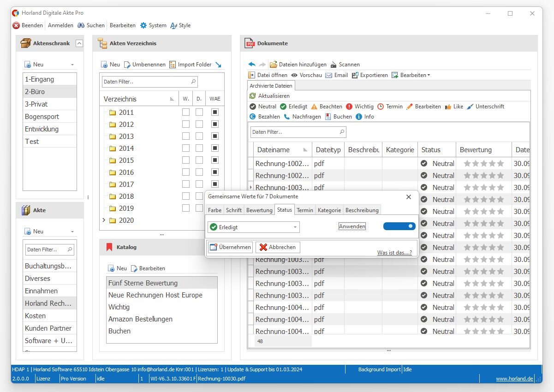Image resolution: width=554 pixels, height=392 pixels.
Task: Open the Bearbeiten dropdown in Dokumente toolbar
Action: (411, 75)
